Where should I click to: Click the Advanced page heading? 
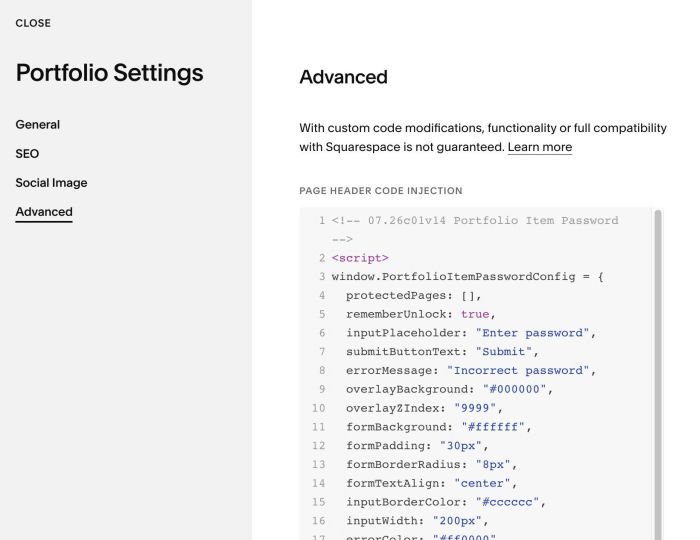pos(343,77)
